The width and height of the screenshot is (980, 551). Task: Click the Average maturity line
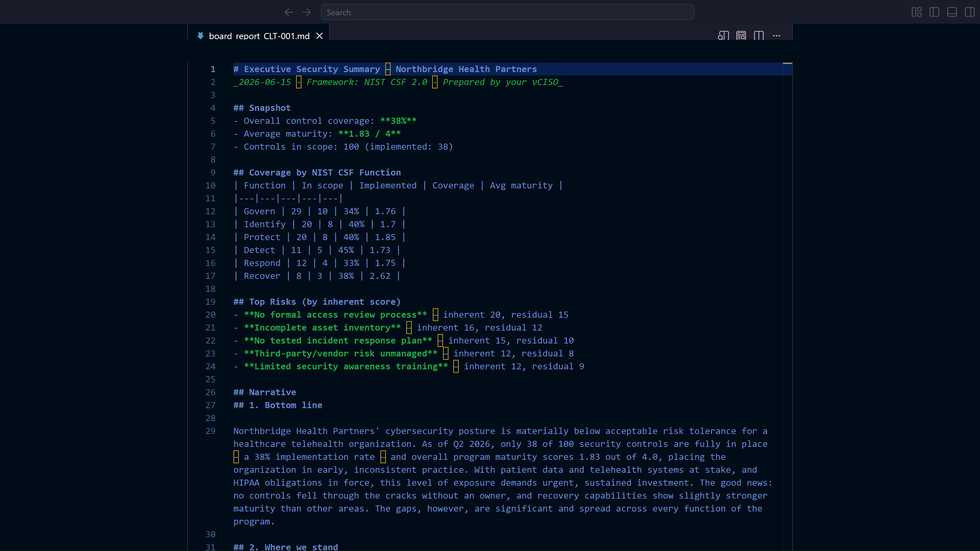pyautogui.click(x=317, y=134)
